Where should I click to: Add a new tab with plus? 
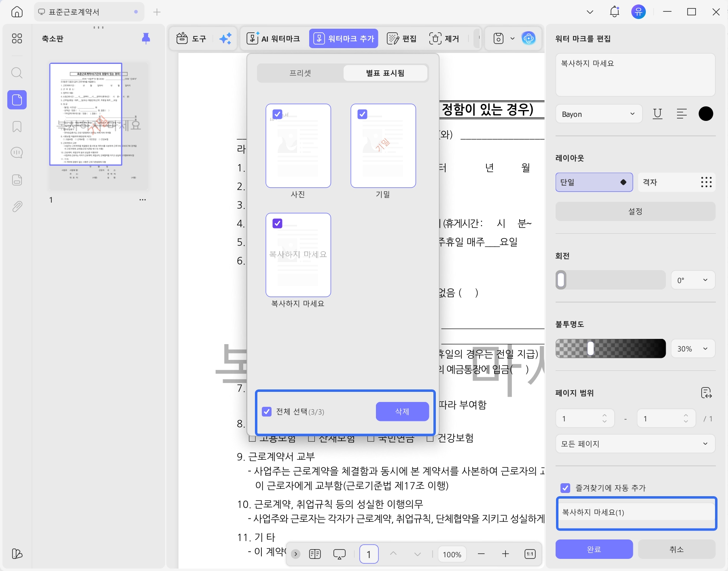coord(157,12)
